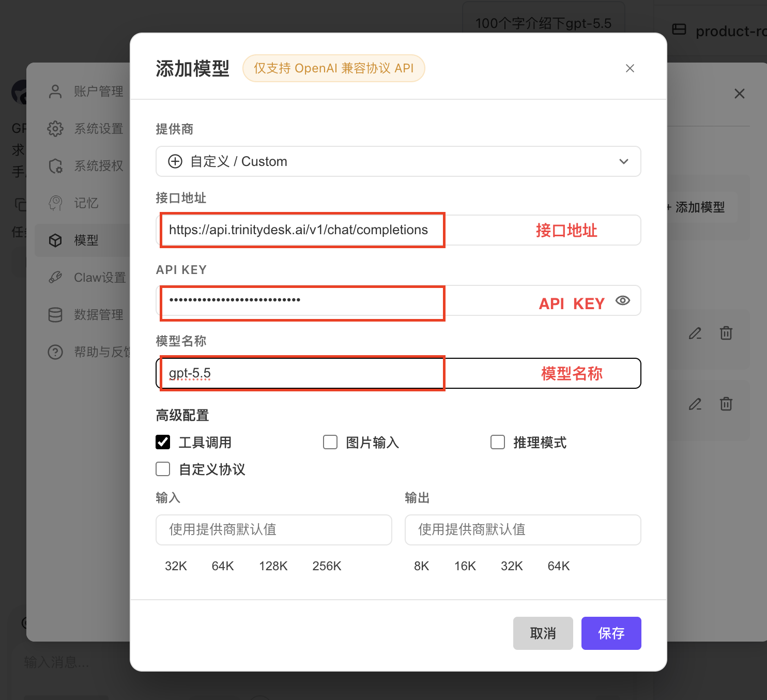Screen dimensions: 767x700
Task: Click the brush icon next to Claw设置
Action: click(x=55, y=278)
